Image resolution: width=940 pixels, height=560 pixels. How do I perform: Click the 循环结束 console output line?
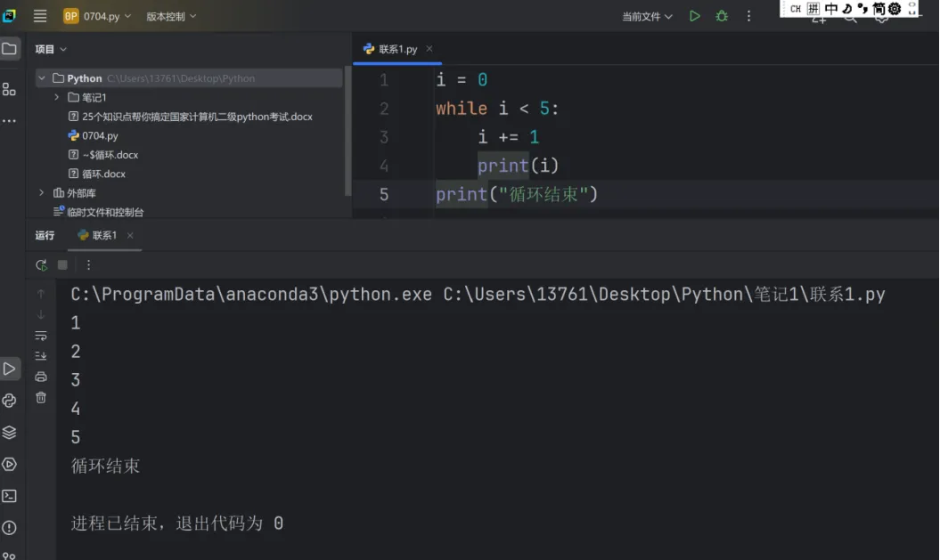105,466
